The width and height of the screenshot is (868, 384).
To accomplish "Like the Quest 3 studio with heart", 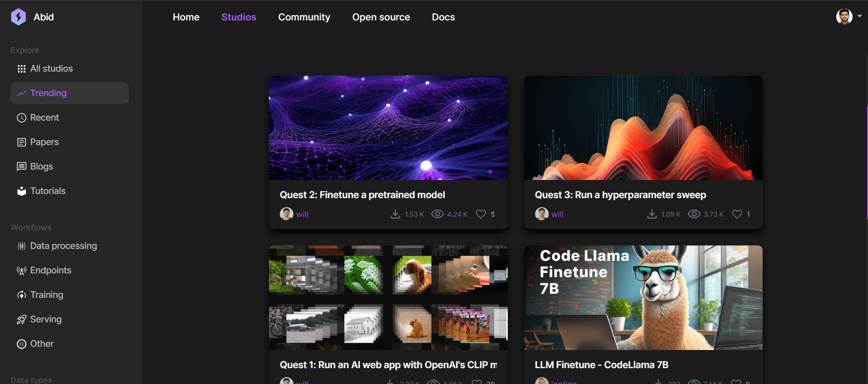I will 737,214.
